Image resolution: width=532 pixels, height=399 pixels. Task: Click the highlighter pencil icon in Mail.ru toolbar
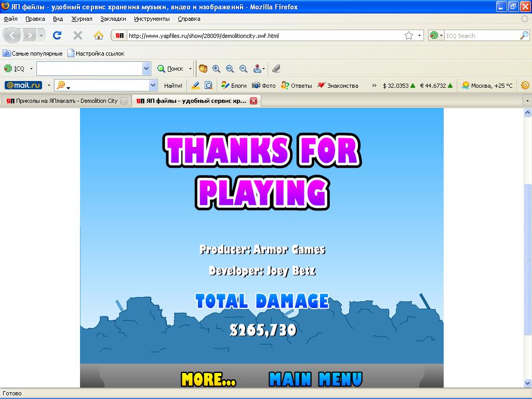point(195,86)
